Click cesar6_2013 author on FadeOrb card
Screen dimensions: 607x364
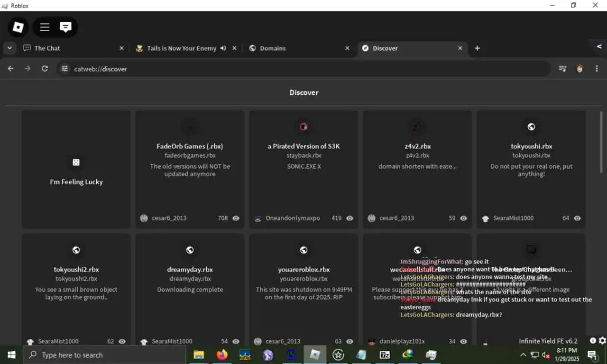coord(169,218)
